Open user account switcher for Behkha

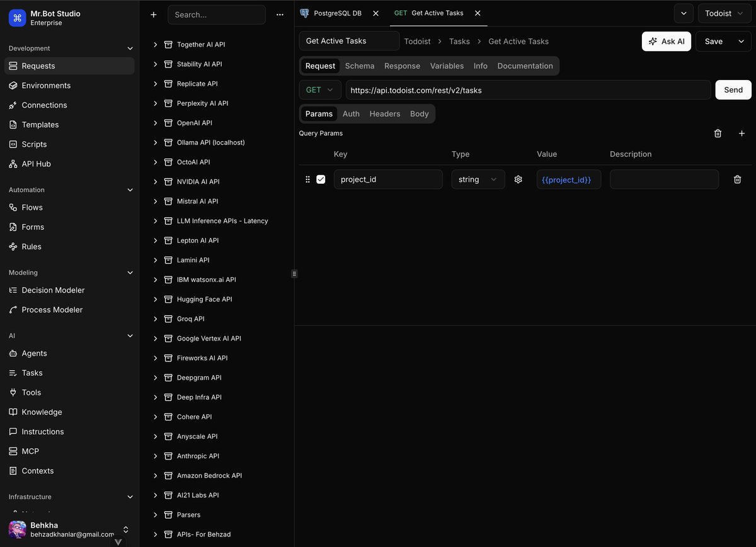125,529
